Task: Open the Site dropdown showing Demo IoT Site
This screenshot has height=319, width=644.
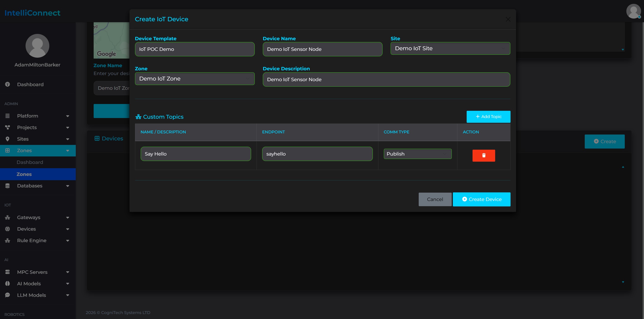Action: pyautogui.click(x=450, y=48)
